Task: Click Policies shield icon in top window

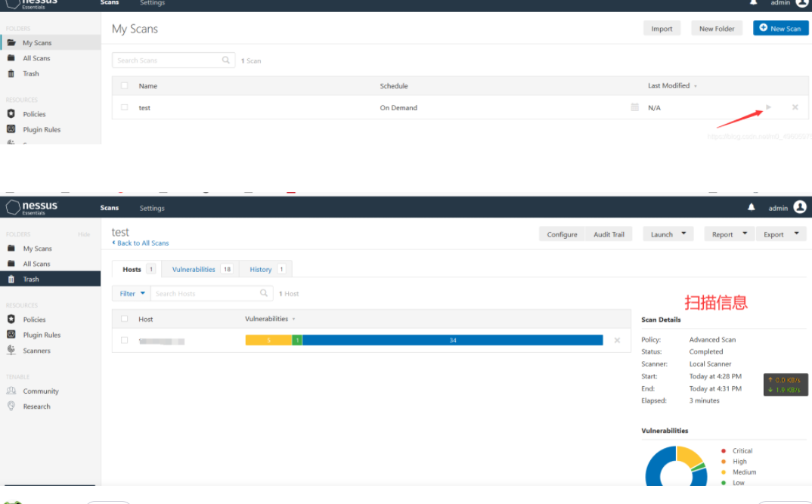Action: (x=11, y=114)
